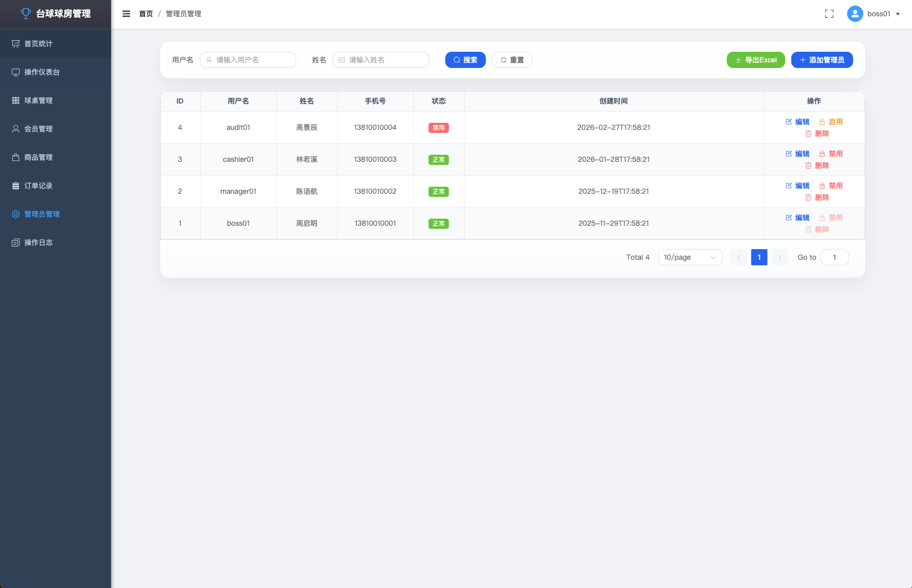Edit the audit01 row
The height and width of the screenshot is (588, 912).
click(797, 122)
